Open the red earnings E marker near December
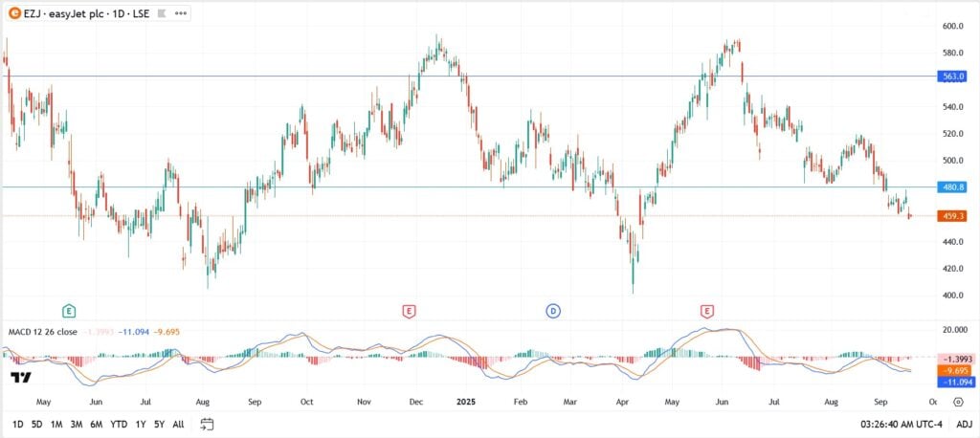The width and height of the screenshot is (980, 438). click(x=409, y=311)
